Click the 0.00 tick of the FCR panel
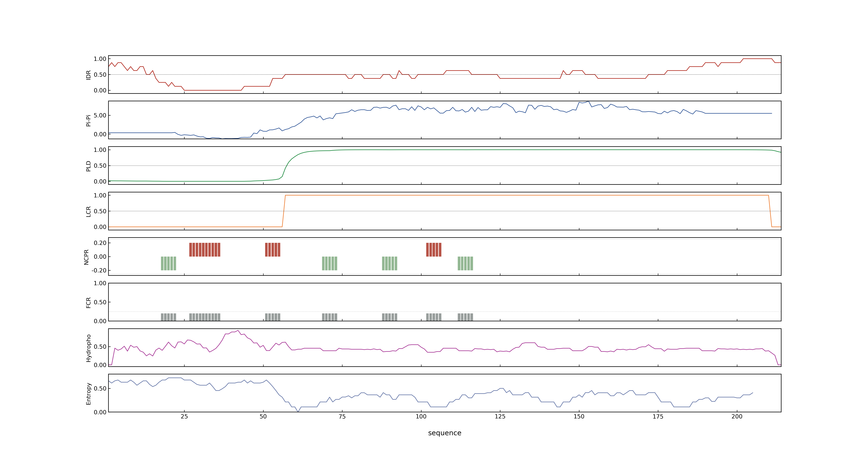The width and height of the screenshot is (868, 463). pyautogui.click(x=100, y=321)
